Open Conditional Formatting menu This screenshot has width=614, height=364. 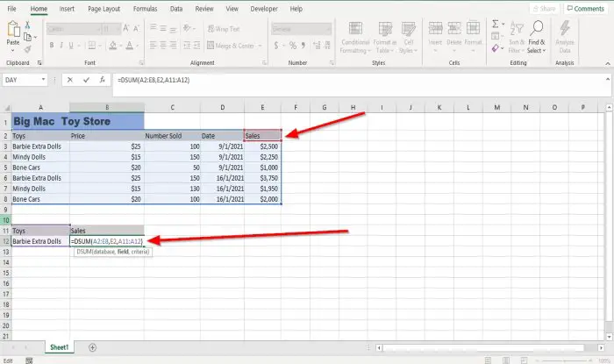(x=355, y=38)
